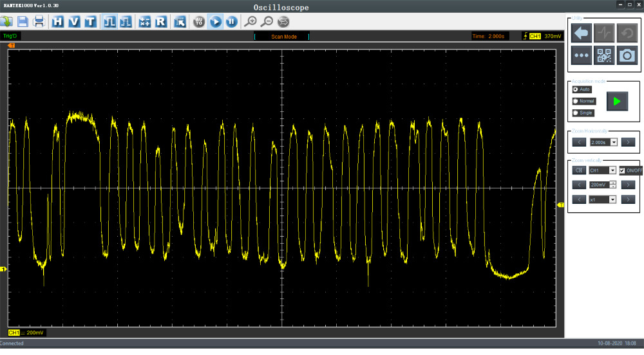Open the QR code utility
The height and width of the screenshot is (355, 644).
(x=604, y=55)
